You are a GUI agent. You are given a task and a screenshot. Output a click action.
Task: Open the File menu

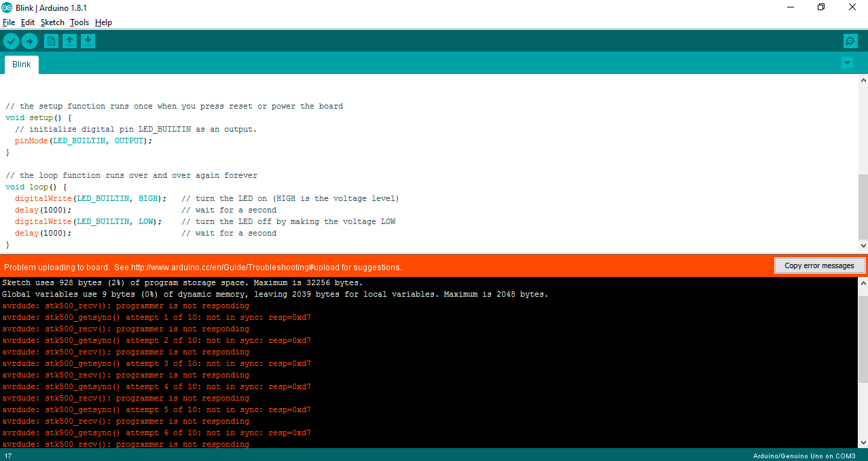[9, 22]
